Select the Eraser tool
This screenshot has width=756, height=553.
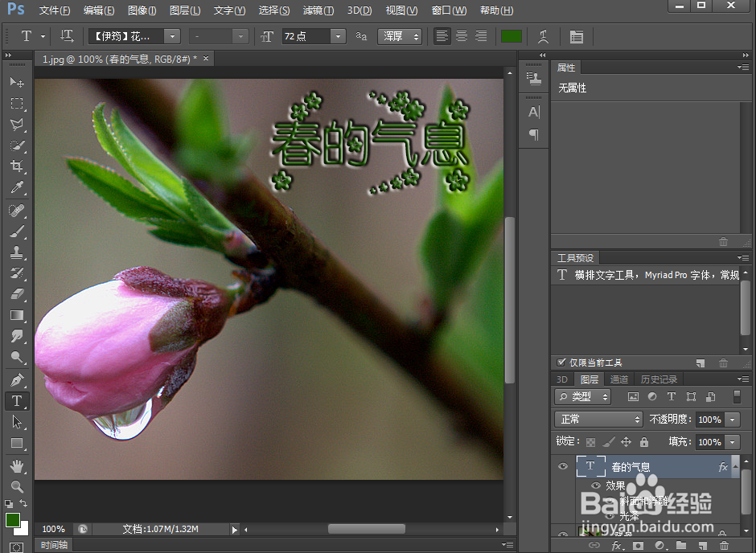click(17, 294)
